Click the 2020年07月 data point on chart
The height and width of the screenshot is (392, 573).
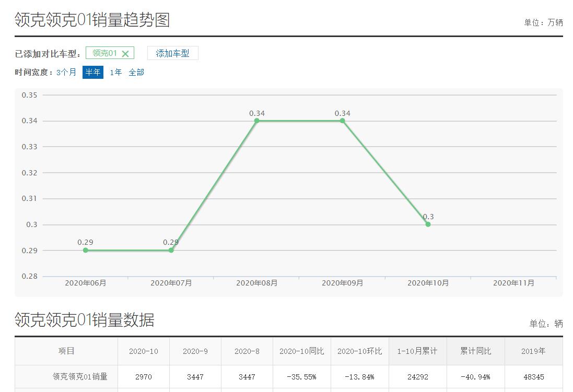[x=171, y=250]
